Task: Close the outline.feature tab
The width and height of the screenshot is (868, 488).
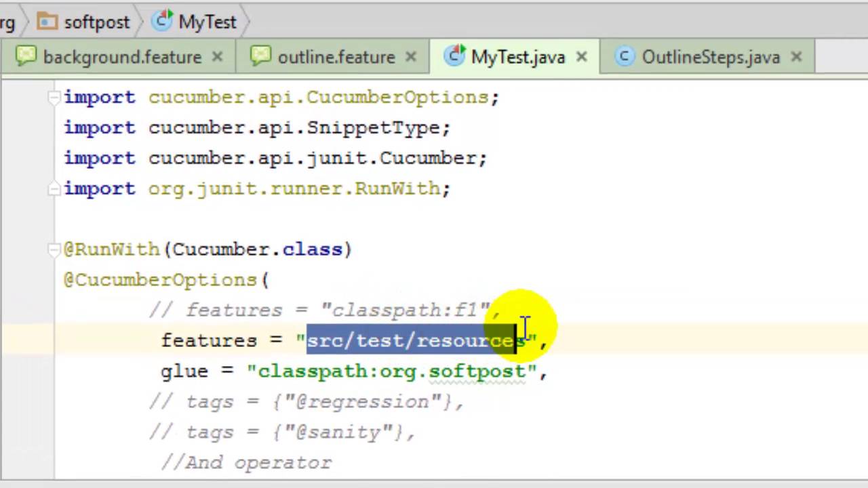Action: pyautogui.click(x=411, y=58)
